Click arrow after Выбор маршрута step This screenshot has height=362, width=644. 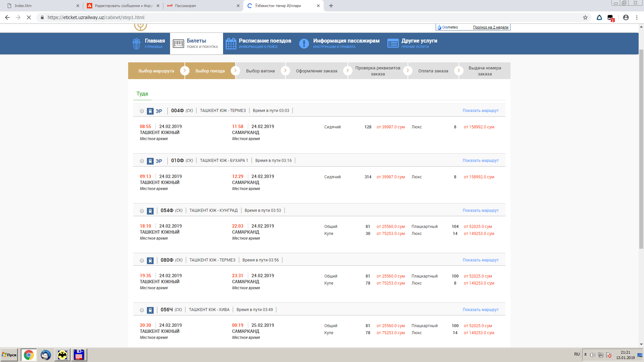click(184, 70)
